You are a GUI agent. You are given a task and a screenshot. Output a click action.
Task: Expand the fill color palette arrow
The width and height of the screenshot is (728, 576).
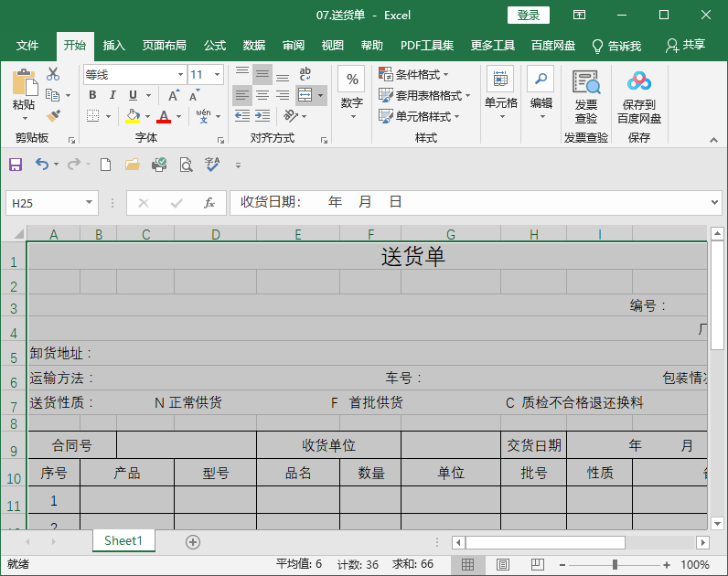(x=147, y=116)
